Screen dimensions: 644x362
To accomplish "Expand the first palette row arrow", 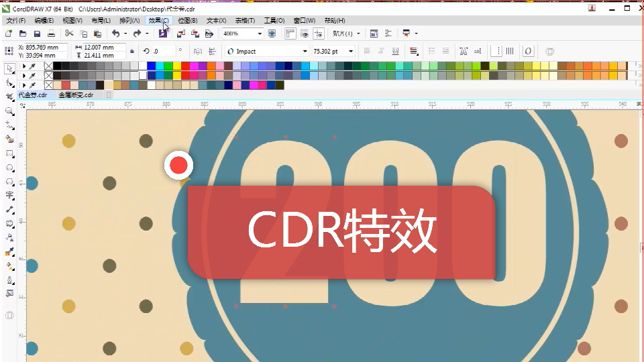I will [24, 66].
